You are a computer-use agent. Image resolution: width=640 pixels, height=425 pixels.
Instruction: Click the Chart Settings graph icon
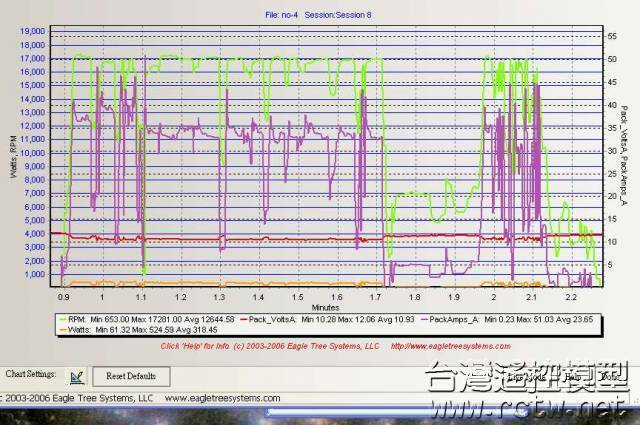(77, 376)
